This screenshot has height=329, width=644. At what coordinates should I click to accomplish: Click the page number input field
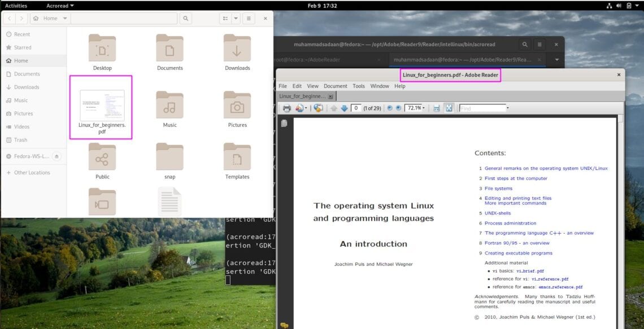pos(355,108)
